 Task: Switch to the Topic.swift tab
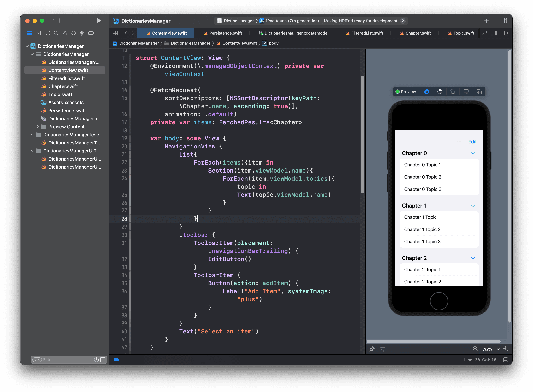463,33
